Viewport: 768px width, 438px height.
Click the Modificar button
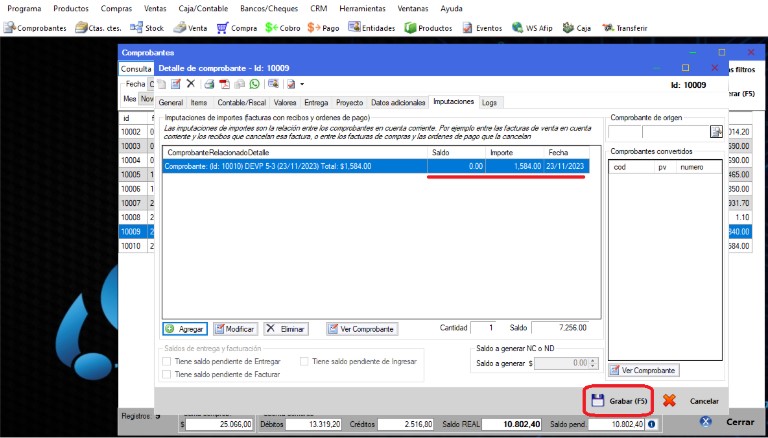coord(235,329)
